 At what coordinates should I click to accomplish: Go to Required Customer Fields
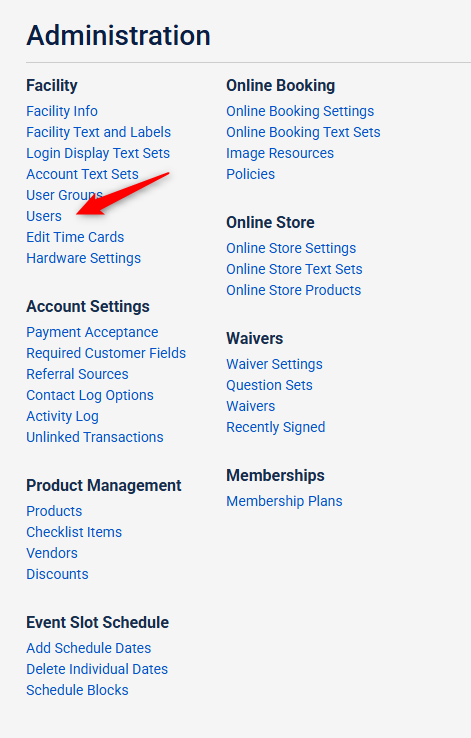(x=106, y=353)
